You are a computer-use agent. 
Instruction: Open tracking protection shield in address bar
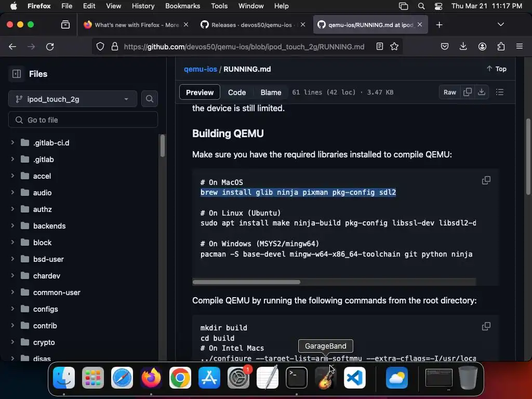pyautogui.click(x=100, y=46)
